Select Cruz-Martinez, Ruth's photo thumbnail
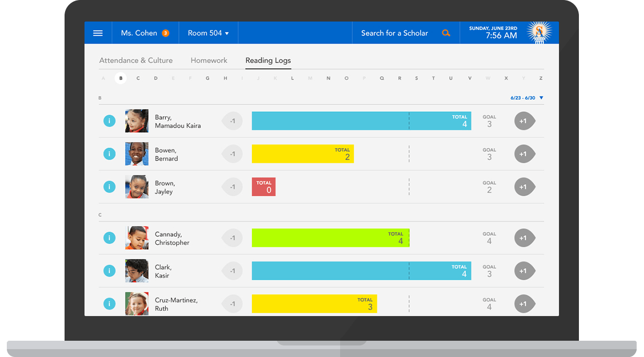Image resolution: width=644 pixels, height=357 pixels. coord(136,304)
